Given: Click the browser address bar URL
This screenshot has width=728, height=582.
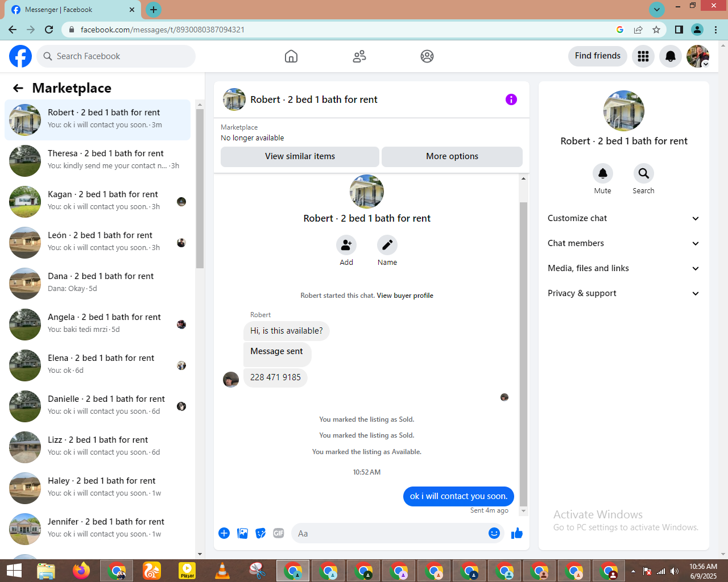Looking at the screenshot, I should 162,30.
